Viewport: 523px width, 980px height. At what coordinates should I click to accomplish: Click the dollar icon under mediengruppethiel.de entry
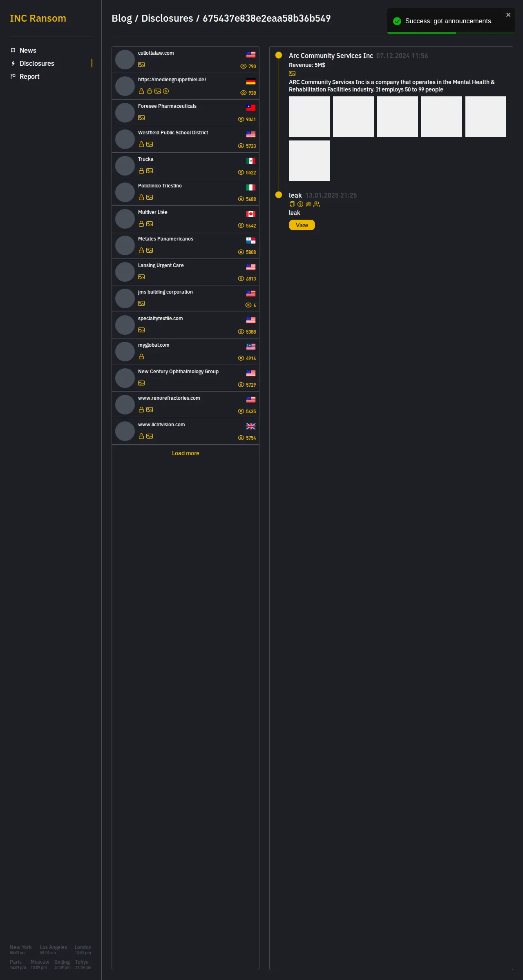click(x=166, y=91)
